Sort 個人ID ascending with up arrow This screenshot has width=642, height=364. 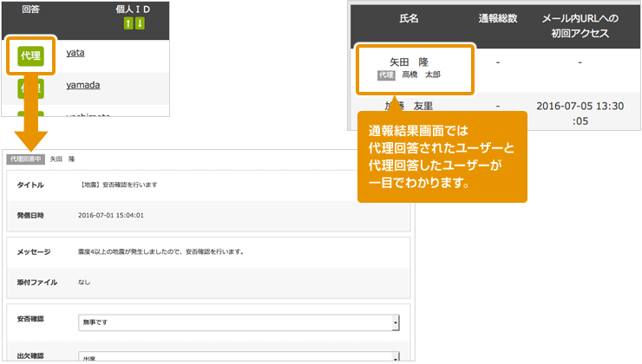tap(128, 23)
